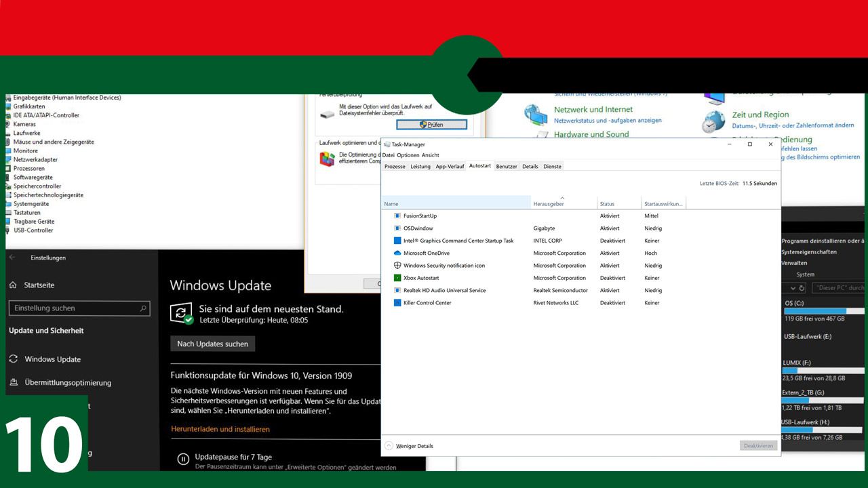Click the Einstellung suchen search field
This screenshot has width=868, height=488.
(x=79, y=308)
